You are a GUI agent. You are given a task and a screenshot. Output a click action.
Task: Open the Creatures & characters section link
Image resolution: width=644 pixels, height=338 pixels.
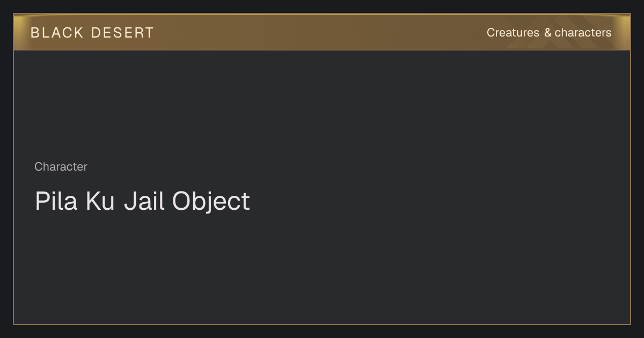click(548, 33)
